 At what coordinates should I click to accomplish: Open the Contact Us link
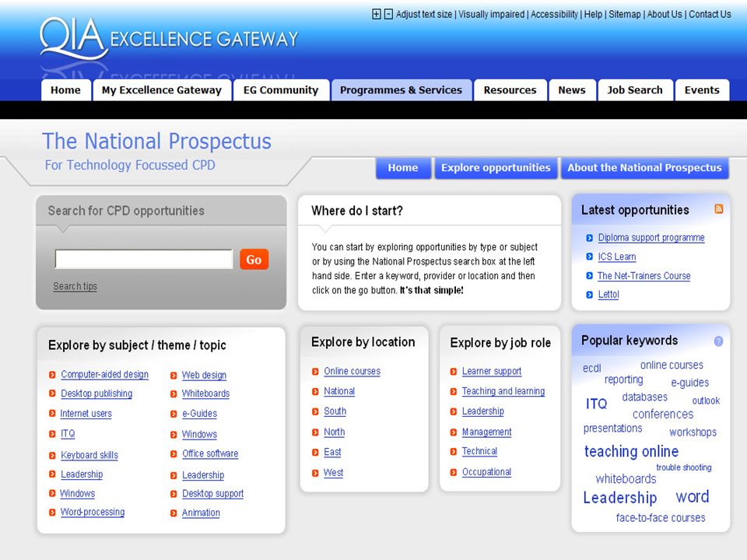710,14
